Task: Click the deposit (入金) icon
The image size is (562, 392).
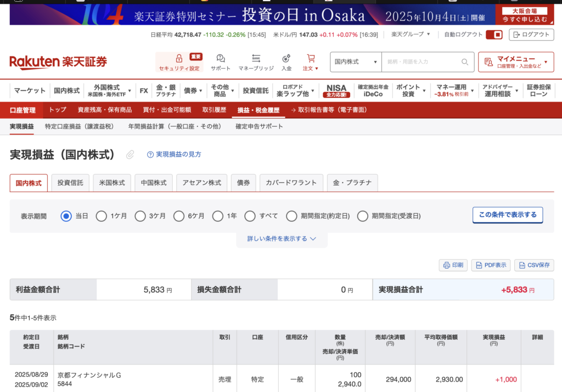Action: (286, 58)
